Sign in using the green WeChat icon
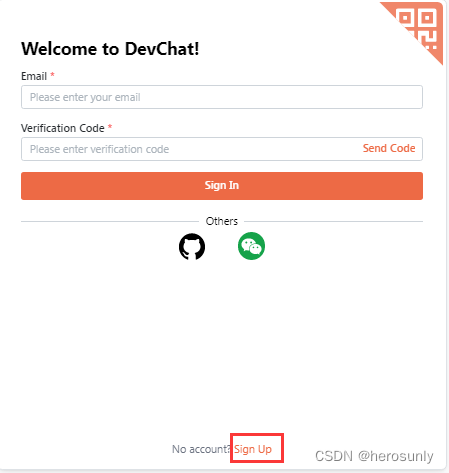 (251, 246)
